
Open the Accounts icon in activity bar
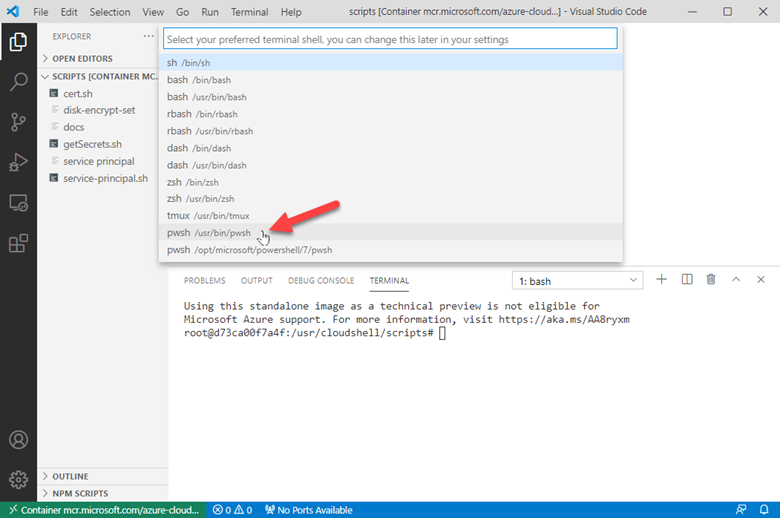pos(18,440)
